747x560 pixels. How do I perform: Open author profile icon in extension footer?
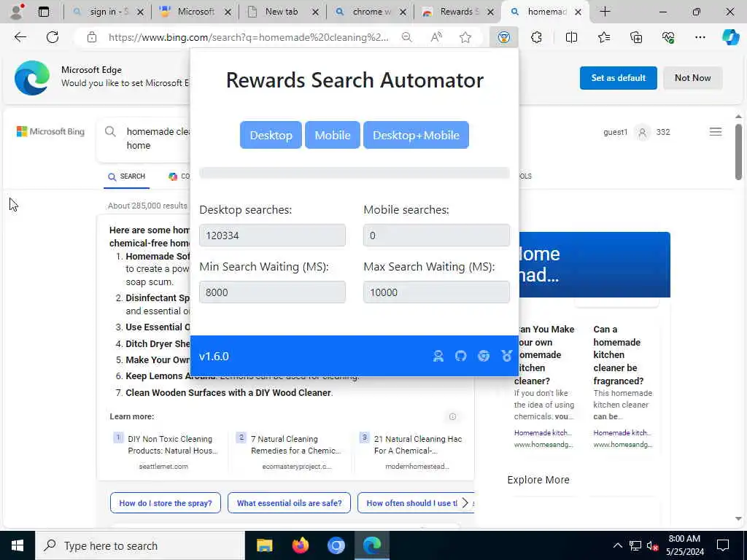[x=438, y=356]
